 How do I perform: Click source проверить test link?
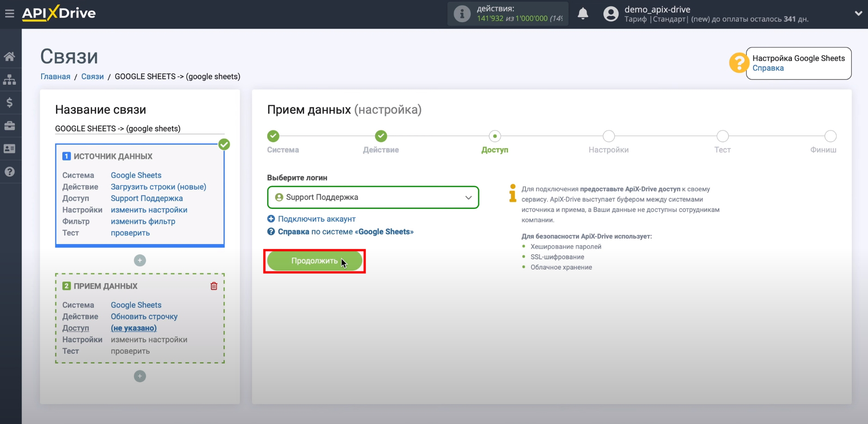click(x=130, y=233)
